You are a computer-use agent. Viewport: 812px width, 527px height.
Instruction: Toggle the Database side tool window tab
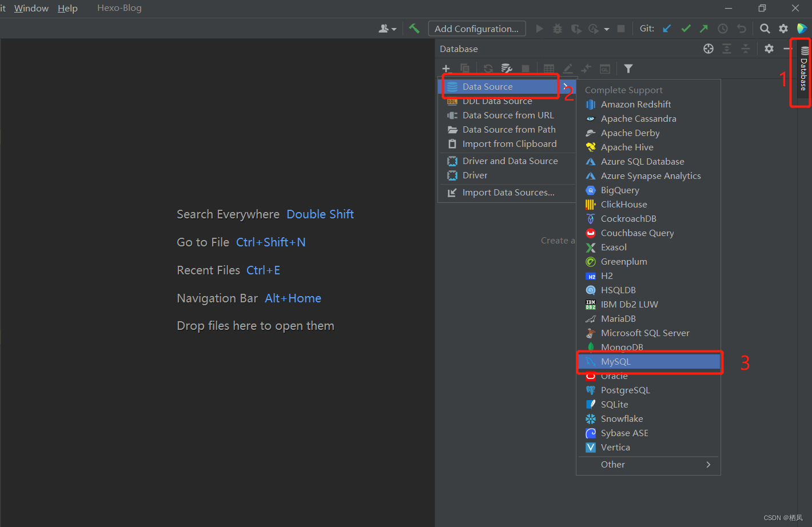click(804, 69)
